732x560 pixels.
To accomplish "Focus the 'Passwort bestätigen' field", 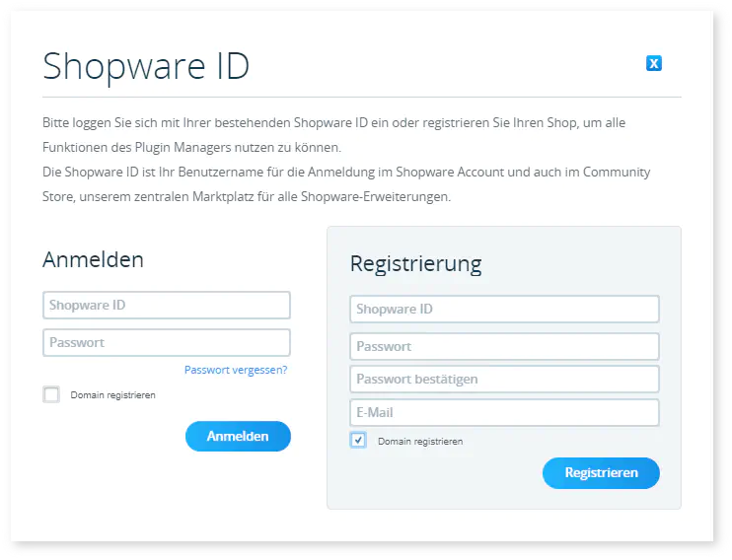I will pos(504,380).
